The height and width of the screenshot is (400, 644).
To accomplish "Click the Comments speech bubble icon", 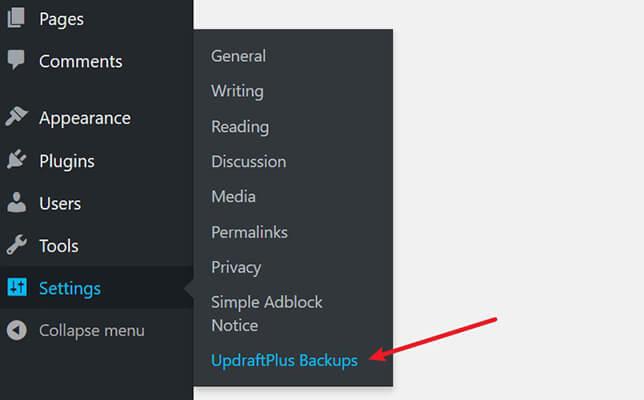I will (16, 60).
